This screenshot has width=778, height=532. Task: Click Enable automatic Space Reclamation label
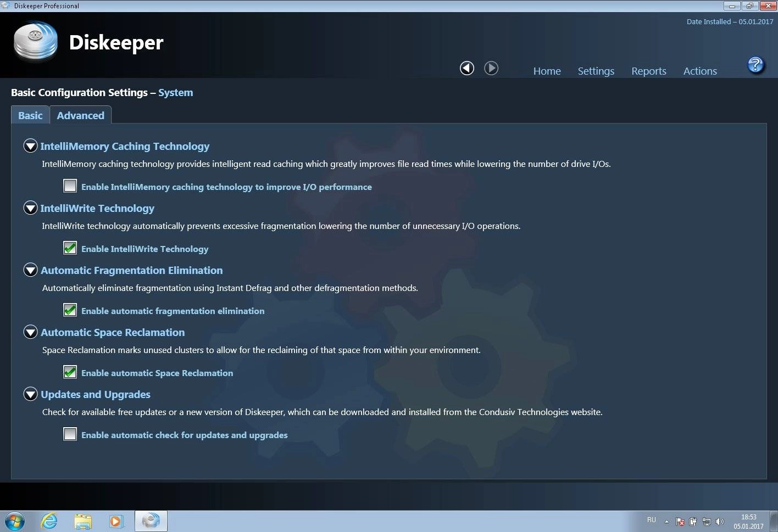coord(157,373)
